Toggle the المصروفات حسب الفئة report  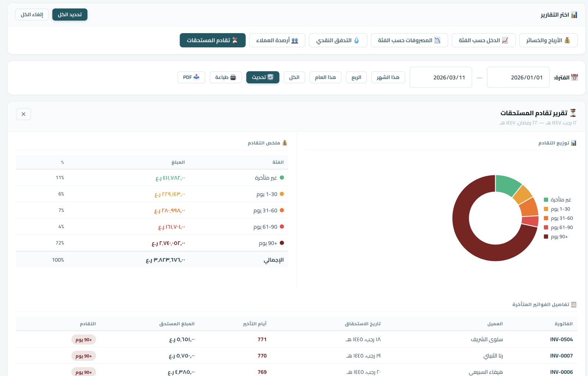tap(409, 40)
